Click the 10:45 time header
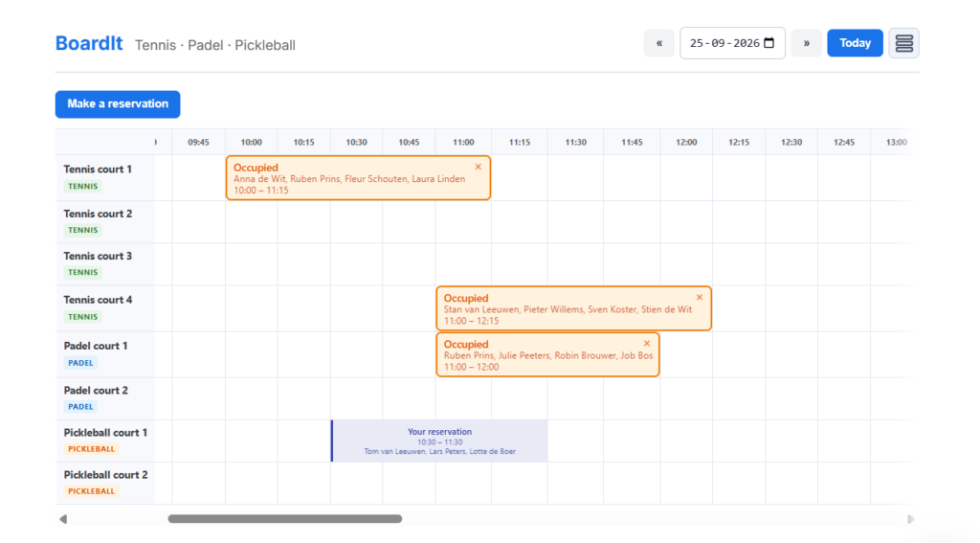Screen dimensions: 980x543 click(x=409, y=143)
